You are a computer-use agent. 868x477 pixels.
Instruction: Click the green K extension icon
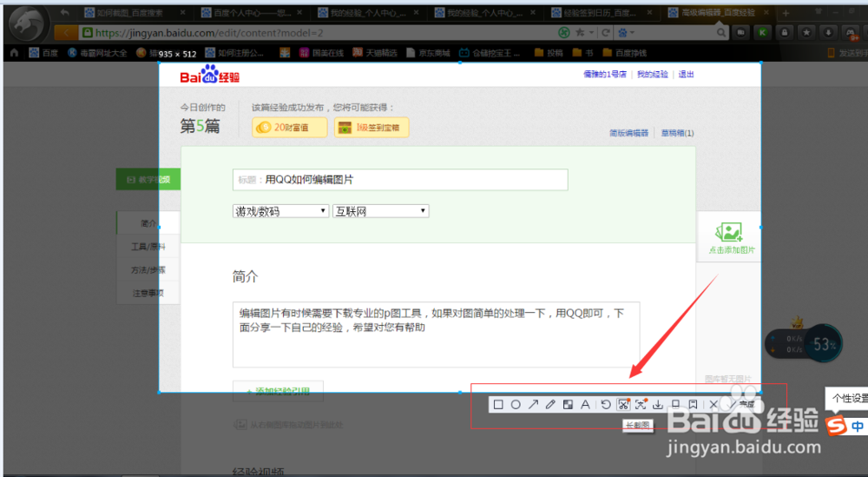click(x=762, y=33)
